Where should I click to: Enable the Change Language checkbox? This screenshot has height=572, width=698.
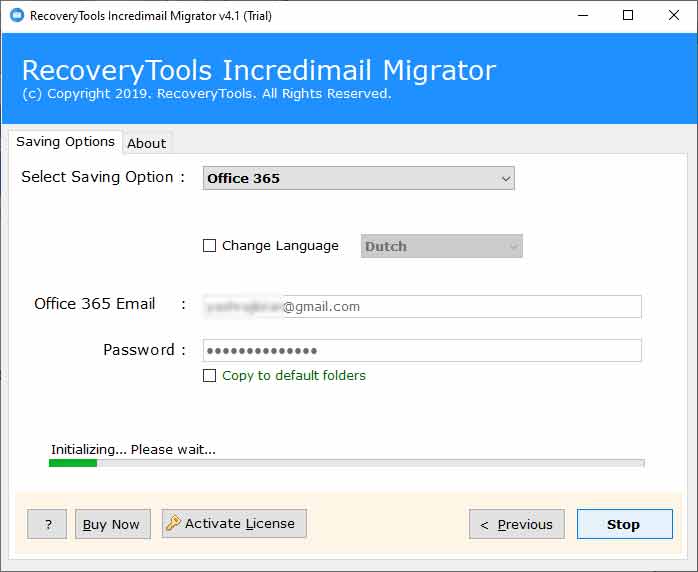(209, 246)
